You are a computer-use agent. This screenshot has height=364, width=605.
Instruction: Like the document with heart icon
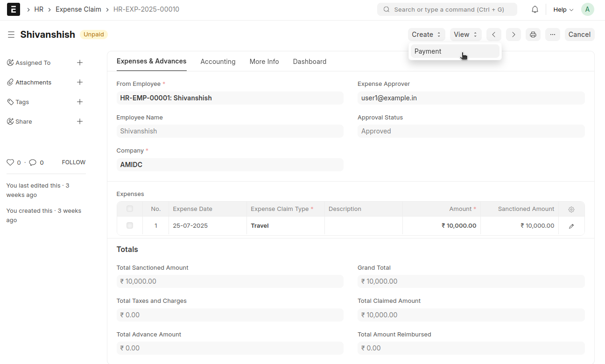point(10,162)
